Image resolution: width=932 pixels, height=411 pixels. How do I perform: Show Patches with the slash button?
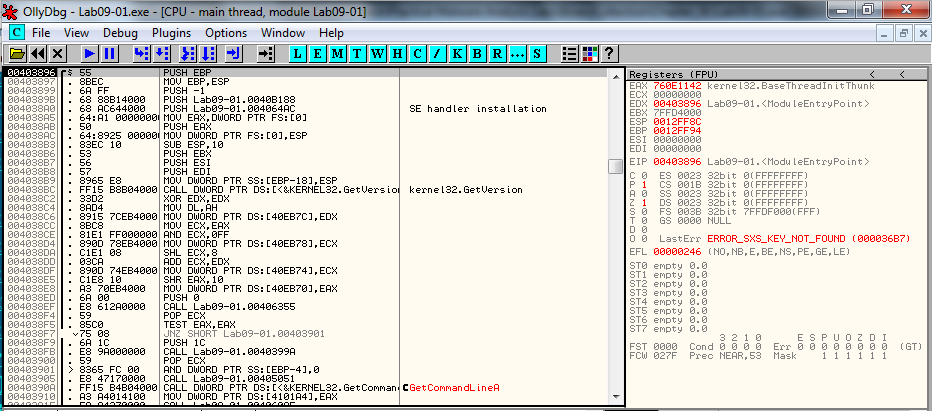point(437,54)
